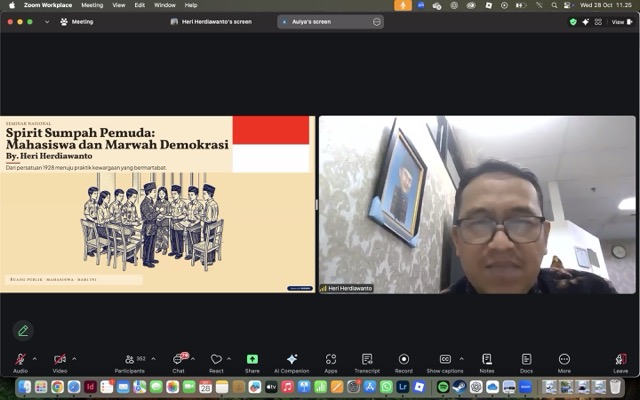Open Lightroom from the Dock
The width and height of the screenshot is (640, 400).
(402, 386)
